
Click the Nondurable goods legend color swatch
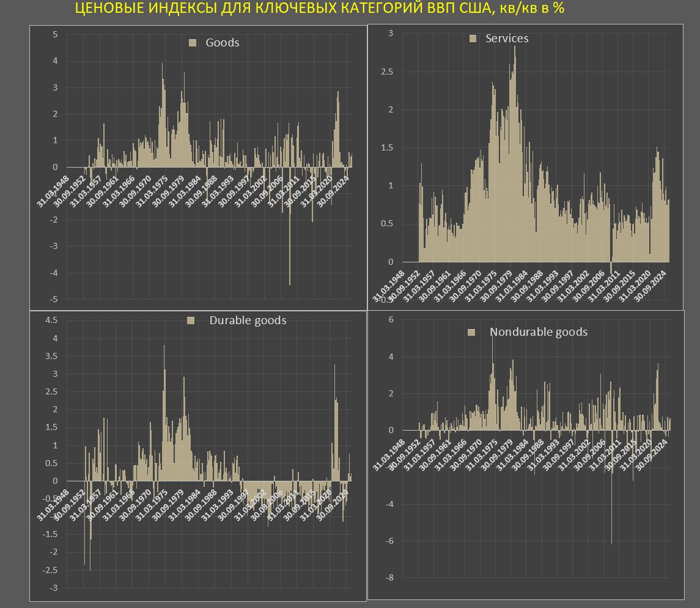[471, 332]
